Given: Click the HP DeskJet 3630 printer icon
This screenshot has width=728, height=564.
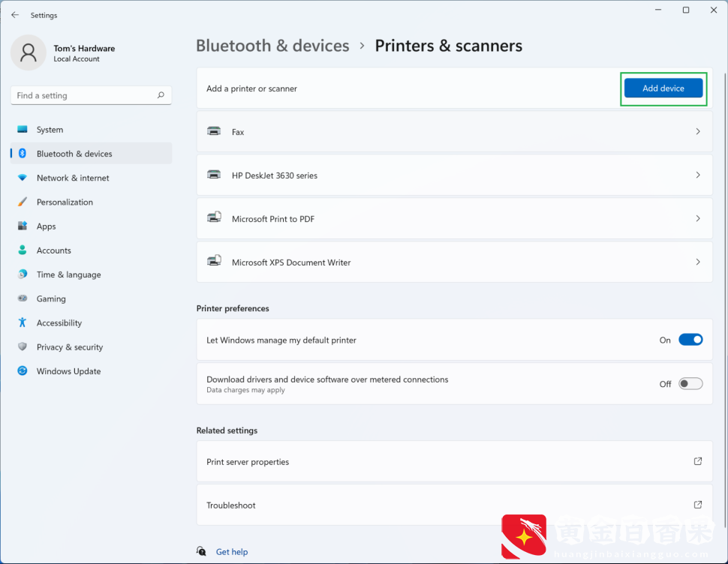Looking at the screenshot, I should (214, 175).
